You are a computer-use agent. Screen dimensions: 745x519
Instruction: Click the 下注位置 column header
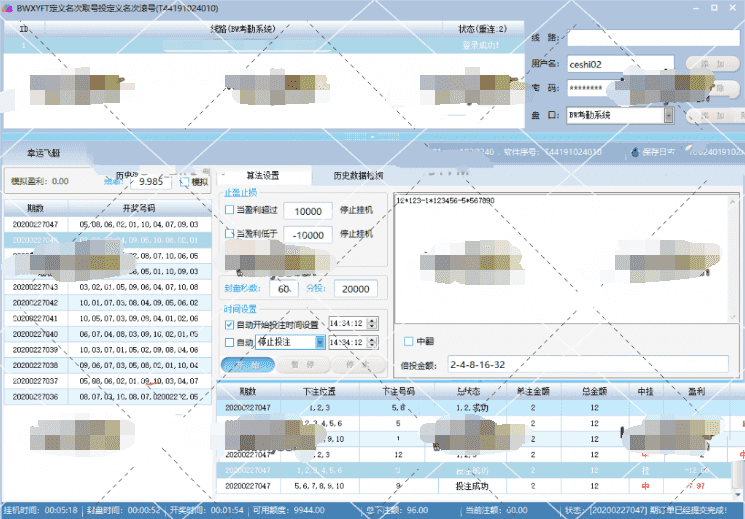click(320, 392)
